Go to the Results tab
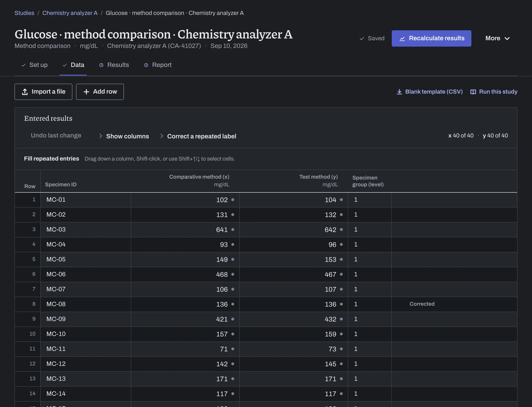This screenshot has height=407, width=532. click(114, 65)
